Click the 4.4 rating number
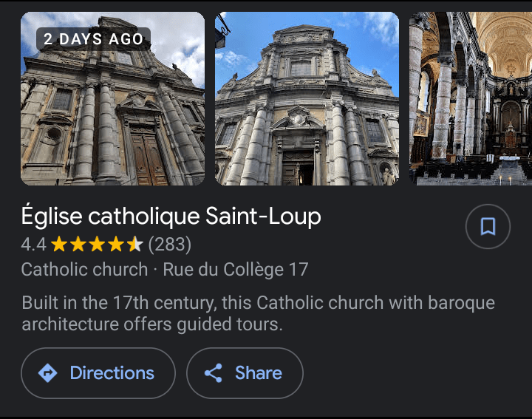 33,244
